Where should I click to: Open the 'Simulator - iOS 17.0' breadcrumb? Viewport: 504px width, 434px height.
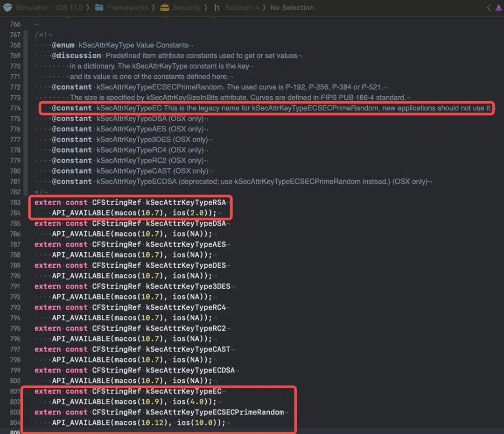(x=49, y=7)
